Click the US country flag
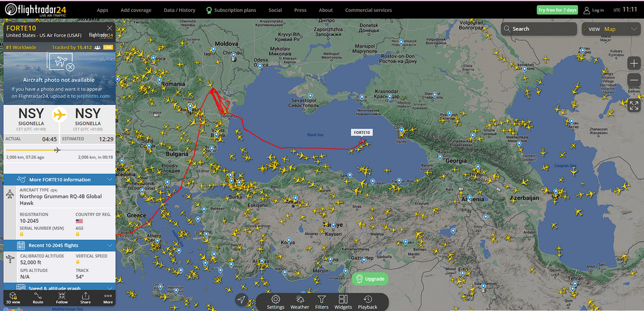644x311 pixels. (79, 221)
